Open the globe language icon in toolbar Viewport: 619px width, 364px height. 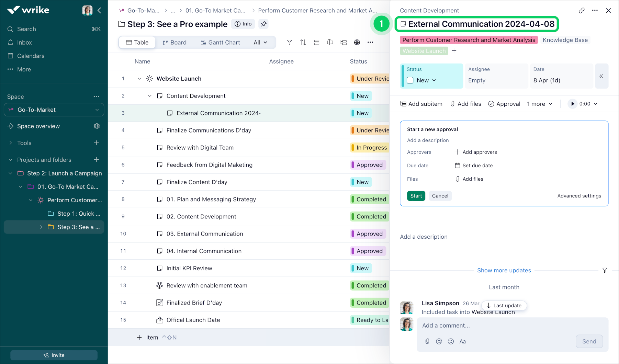[357, 42]
